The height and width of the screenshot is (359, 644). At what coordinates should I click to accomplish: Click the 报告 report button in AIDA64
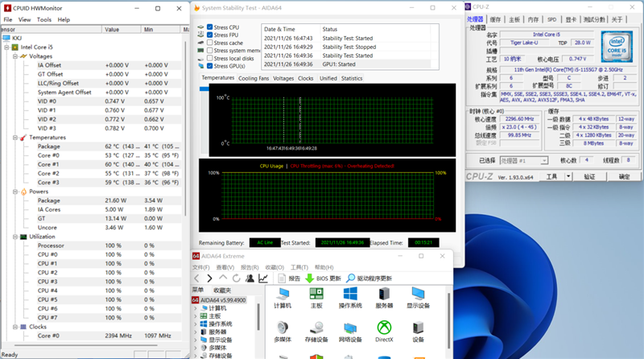[288, 279]
